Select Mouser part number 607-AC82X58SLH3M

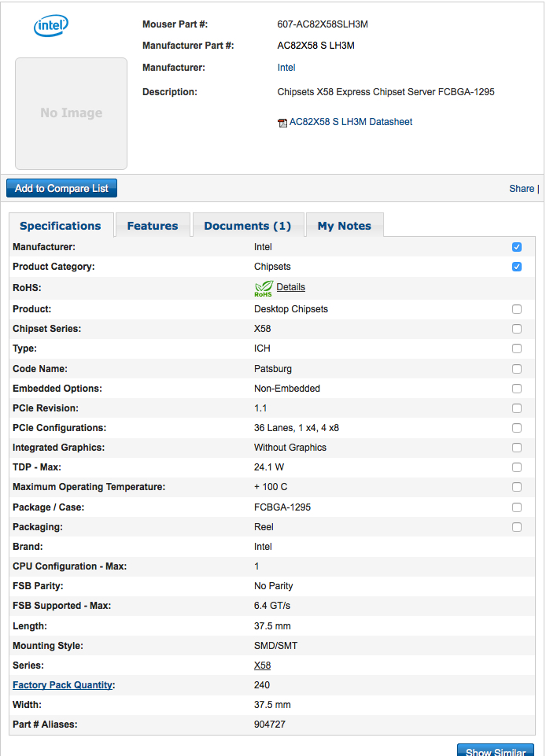(323, 24)
